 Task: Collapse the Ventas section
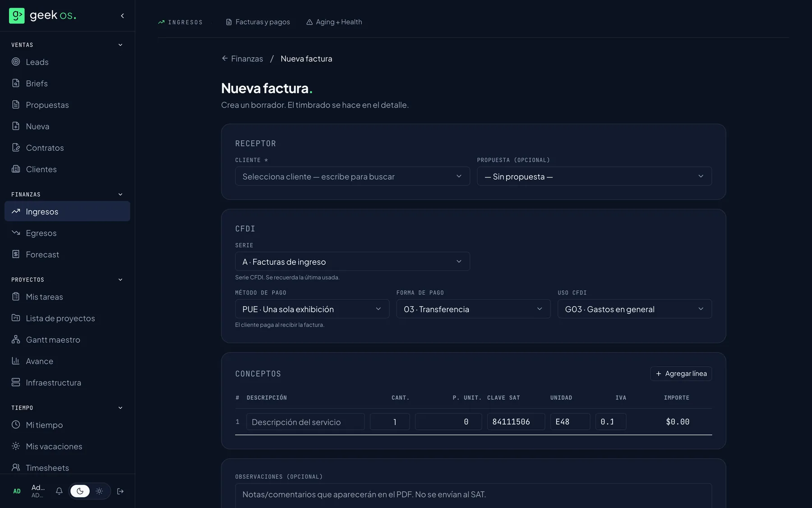(120, 45)
